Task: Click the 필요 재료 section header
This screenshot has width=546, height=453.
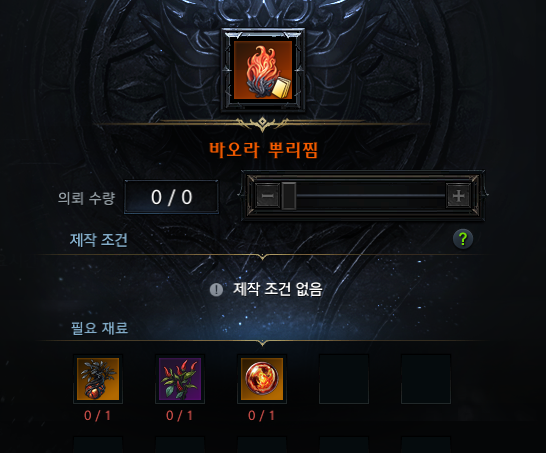Action: [x=100, y=328]
